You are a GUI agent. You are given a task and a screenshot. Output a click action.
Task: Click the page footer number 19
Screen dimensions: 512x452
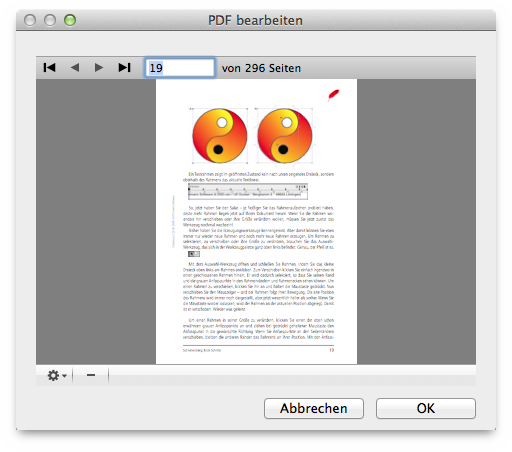pyautogui.click(x=332, y=350)
